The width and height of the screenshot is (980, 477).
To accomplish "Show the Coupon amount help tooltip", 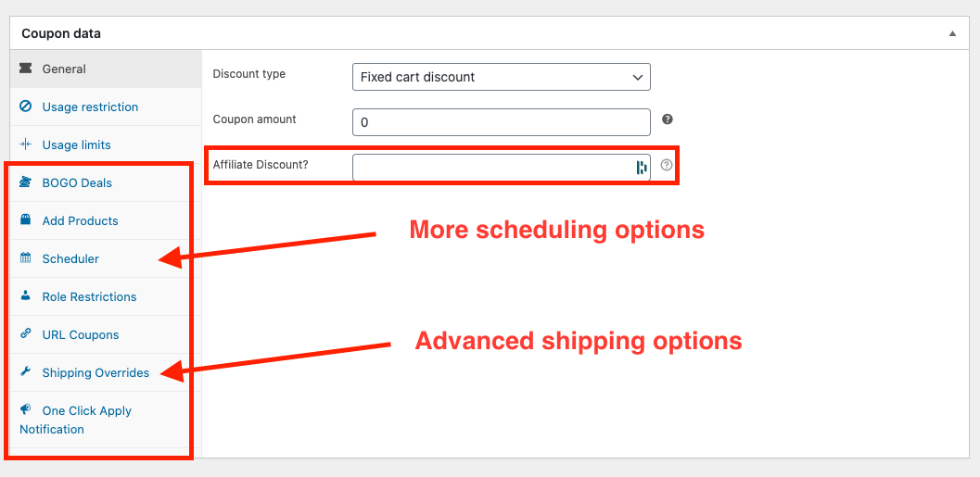I will point(668,119).
